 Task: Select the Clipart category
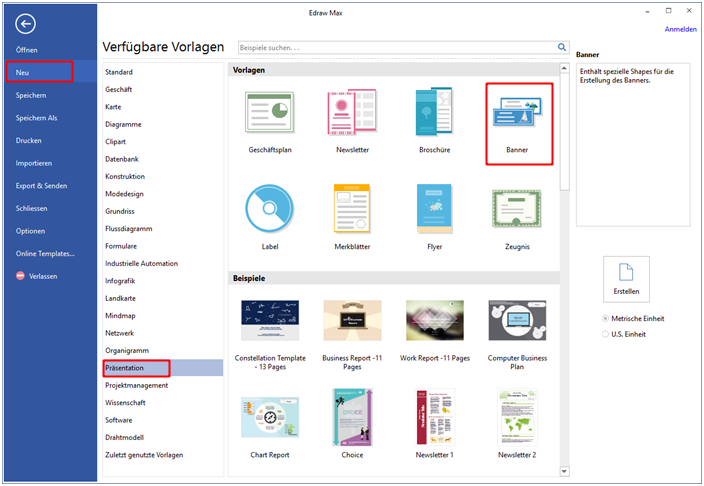(x=115, y=141)
